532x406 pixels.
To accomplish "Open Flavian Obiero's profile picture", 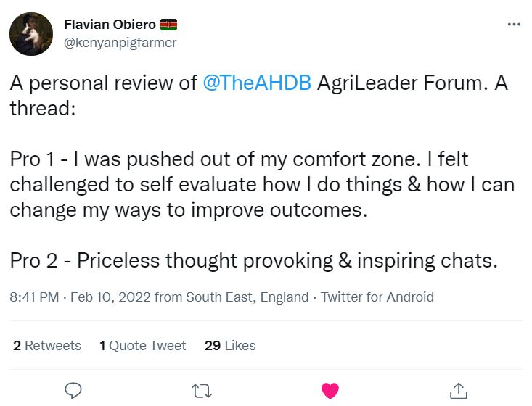I will pyautogui.click(x=30, y=33).
